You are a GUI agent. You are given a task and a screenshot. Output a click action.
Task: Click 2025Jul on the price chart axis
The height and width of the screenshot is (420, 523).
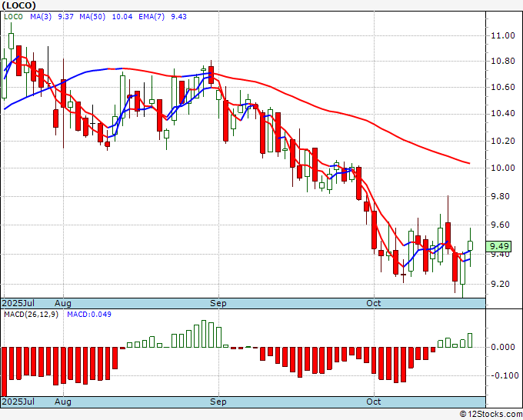click(18, 303)
